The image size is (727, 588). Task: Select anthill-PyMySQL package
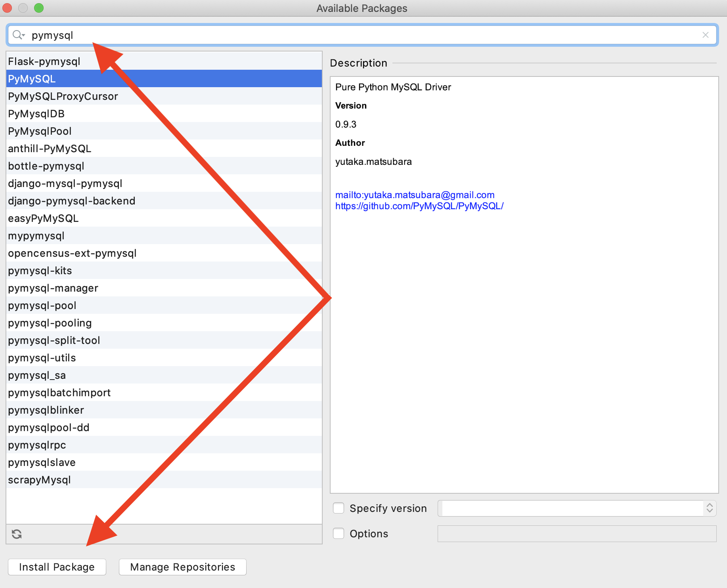[x=164, y=148]
